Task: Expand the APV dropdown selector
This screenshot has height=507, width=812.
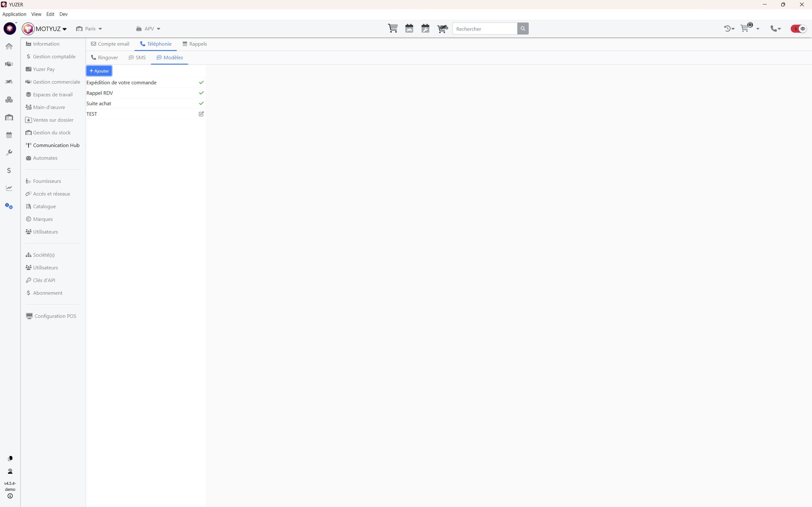Action: pos(149,29)
